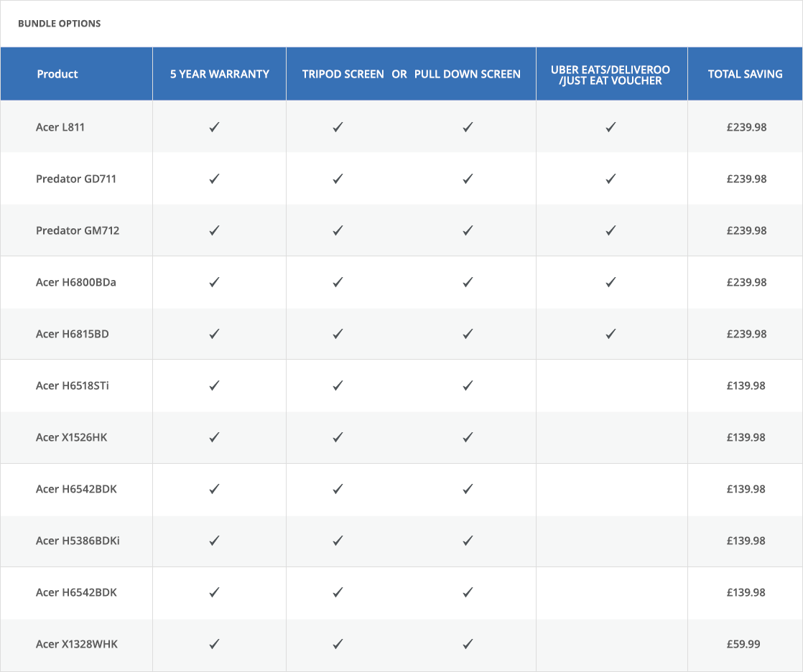Click tripod screen checkmark in Acer H6815BD row
Image resolution: width=803 pixels, height=672 pixels.
click(x=338, y=334)
